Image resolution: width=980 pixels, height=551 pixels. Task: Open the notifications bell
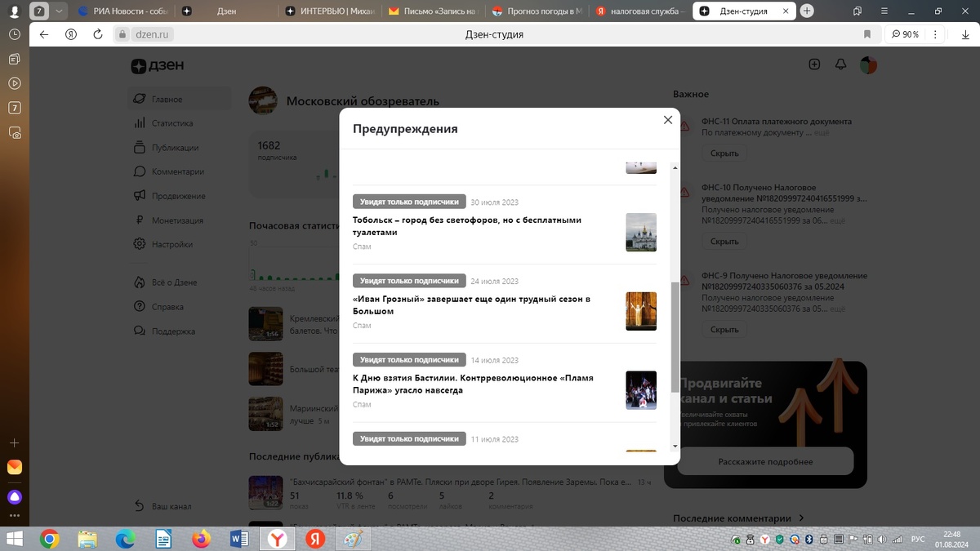840,64
